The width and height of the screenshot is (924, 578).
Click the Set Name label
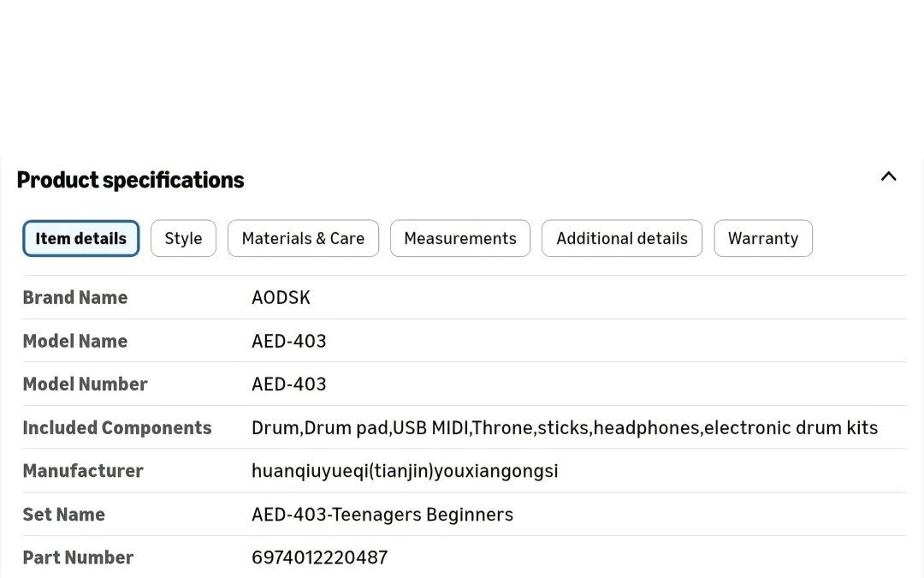(63, 515)
